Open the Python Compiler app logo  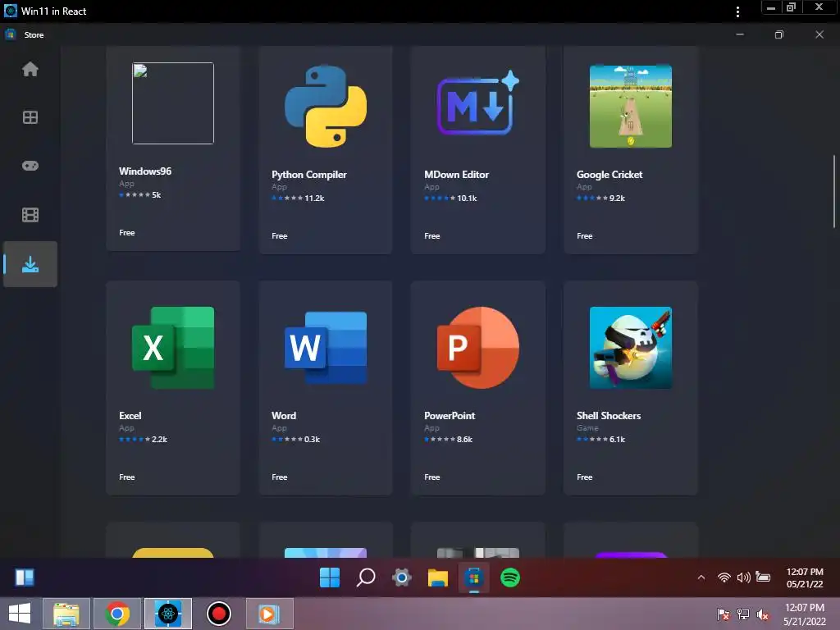coord(326,106)
